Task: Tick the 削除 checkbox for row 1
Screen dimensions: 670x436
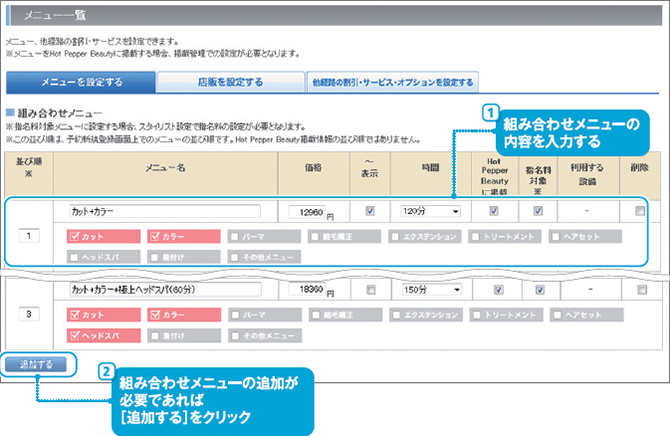Action: pos(639,211)
